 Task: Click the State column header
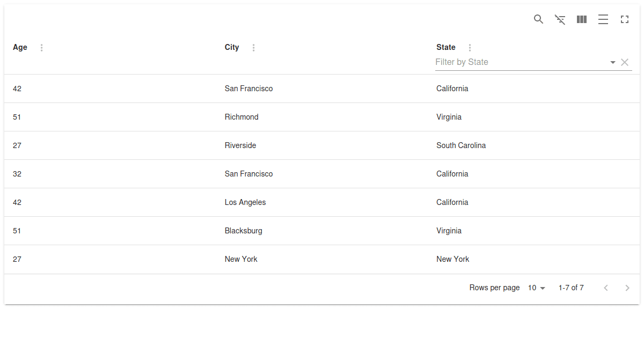(445, 47)
